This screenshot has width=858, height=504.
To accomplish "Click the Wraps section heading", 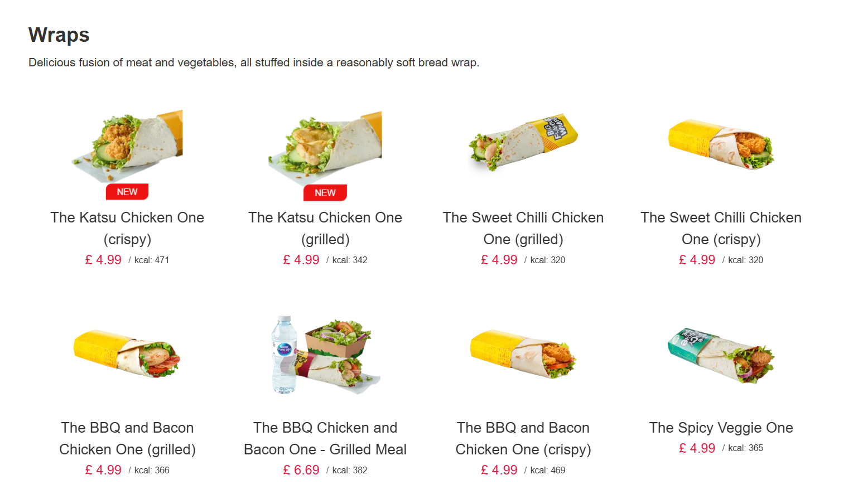I will (59, 35).
